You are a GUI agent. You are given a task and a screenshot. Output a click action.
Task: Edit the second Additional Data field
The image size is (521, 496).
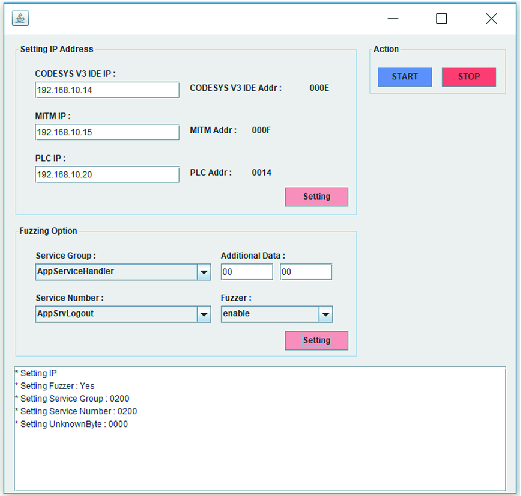(306, 272)
